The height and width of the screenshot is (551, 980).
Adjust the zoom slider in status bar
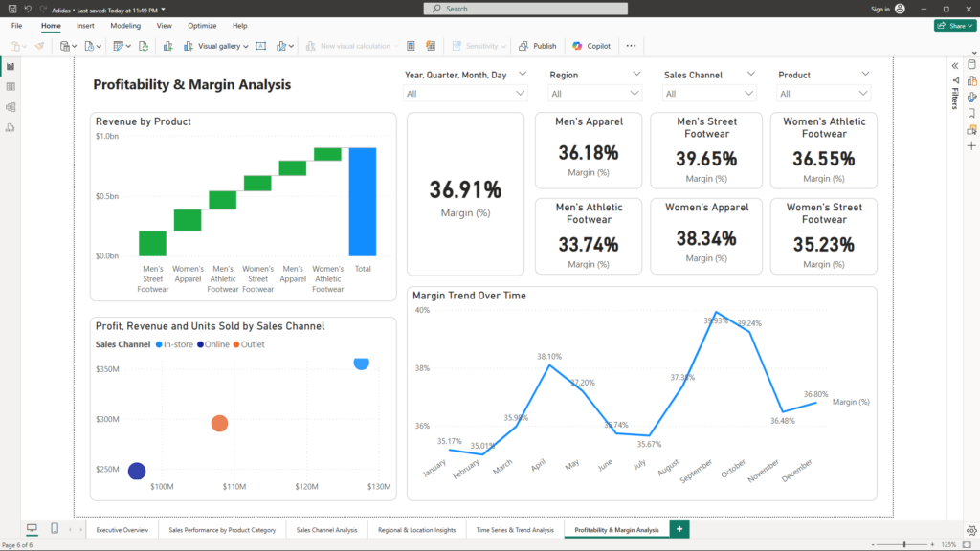pos(903,544)
